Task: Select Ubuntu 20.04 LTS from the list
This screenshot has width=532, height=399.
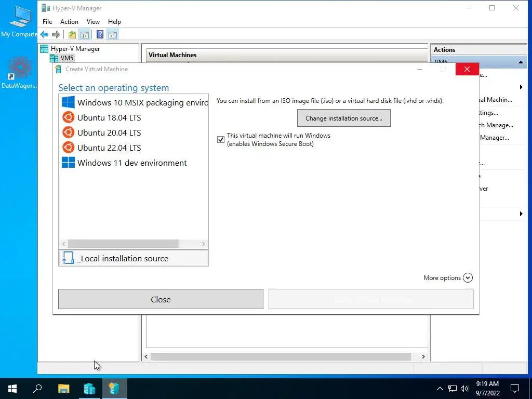Action: point(134,132)
